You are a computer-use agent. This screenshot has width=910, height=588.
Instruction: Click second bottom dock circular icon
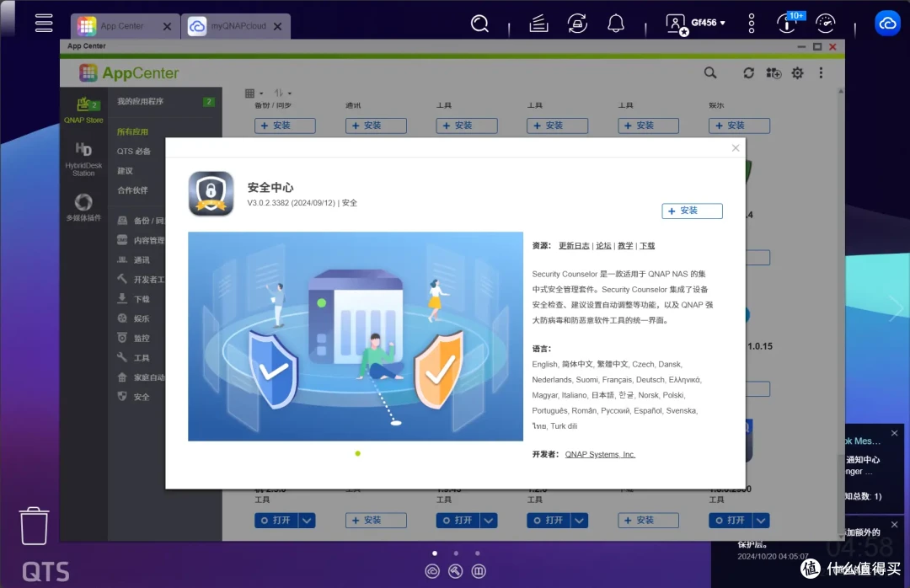[456, 571]
